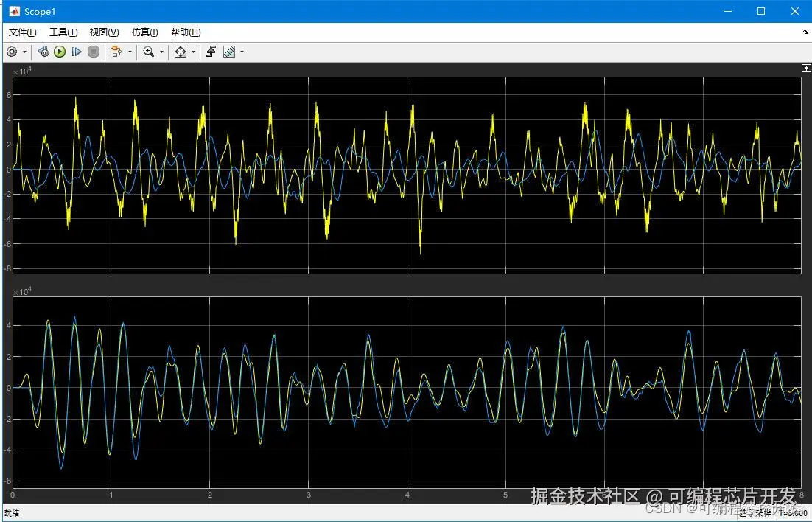Click the step forward button
The image size is (812, 522).
pos(77,52)
